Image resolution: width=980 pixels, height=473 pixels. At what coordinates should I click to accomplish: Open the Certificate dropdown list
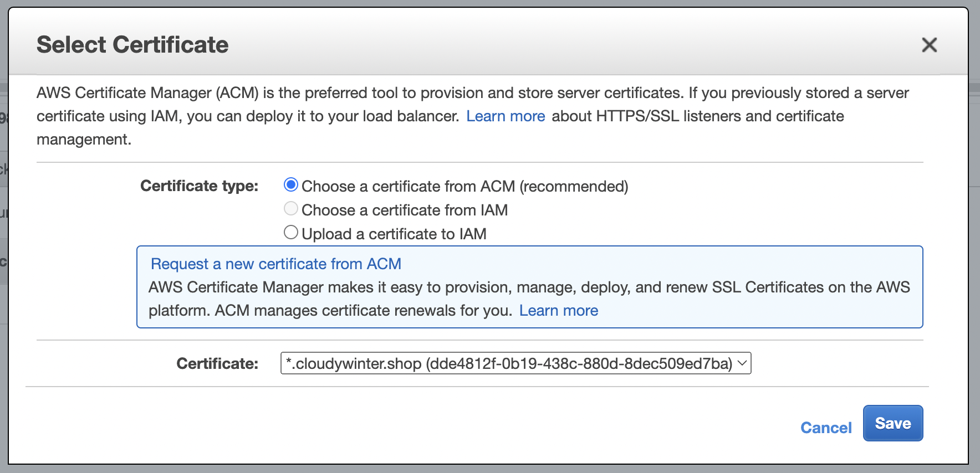tap(516, 363)
